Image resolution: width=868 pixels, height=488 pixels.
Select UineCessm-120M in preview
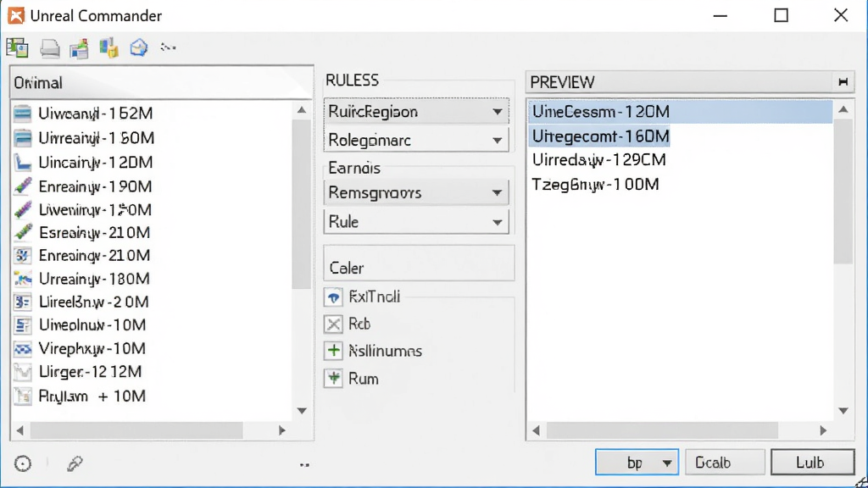(681, 112)
